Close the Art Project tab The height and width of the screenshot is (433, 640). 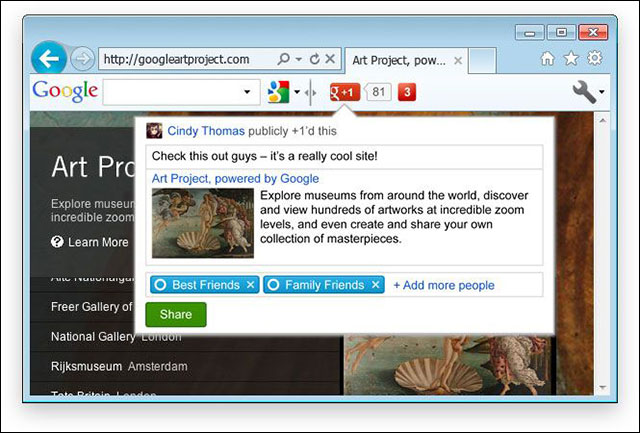(x=458, y=61)
